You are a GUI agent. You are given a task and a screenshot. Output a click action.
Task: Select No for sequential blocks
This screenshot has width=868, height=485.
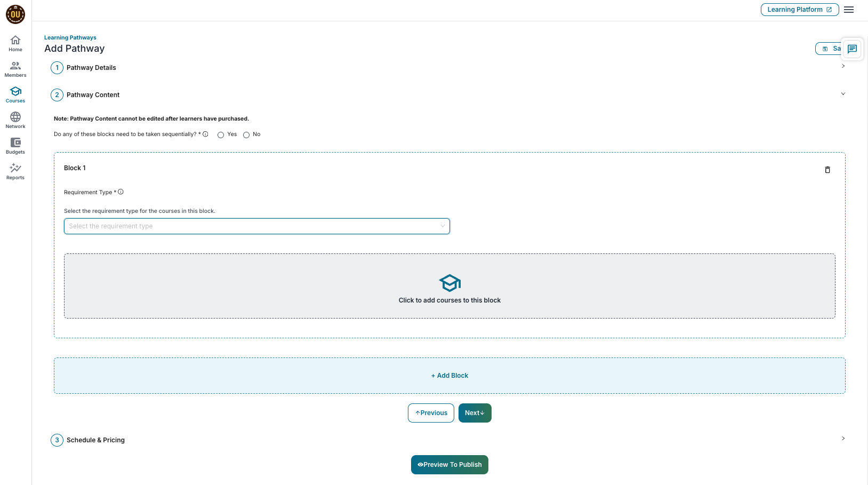point(246,135)
